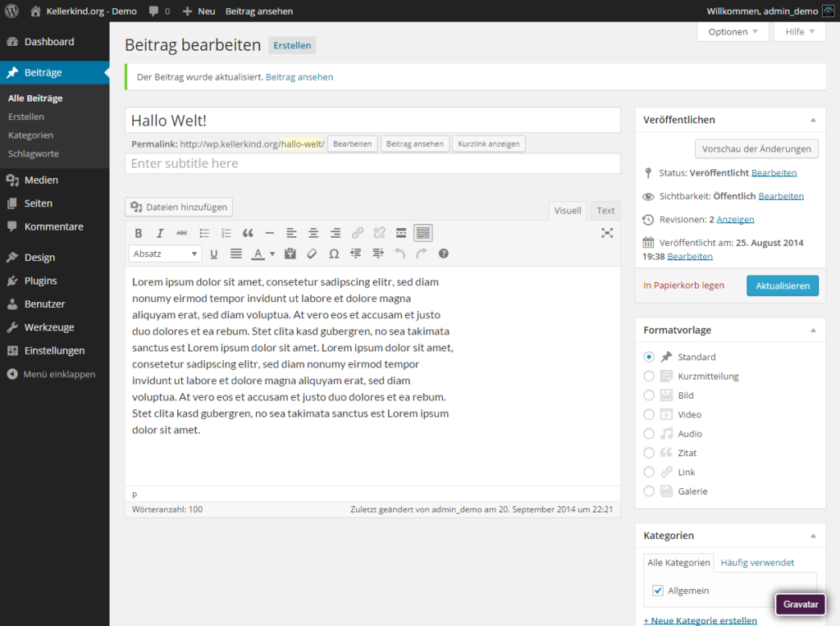Insert a blockquote
Viewport: 840px width, 626px height.
pyautogui.click(x=248, y=233)
